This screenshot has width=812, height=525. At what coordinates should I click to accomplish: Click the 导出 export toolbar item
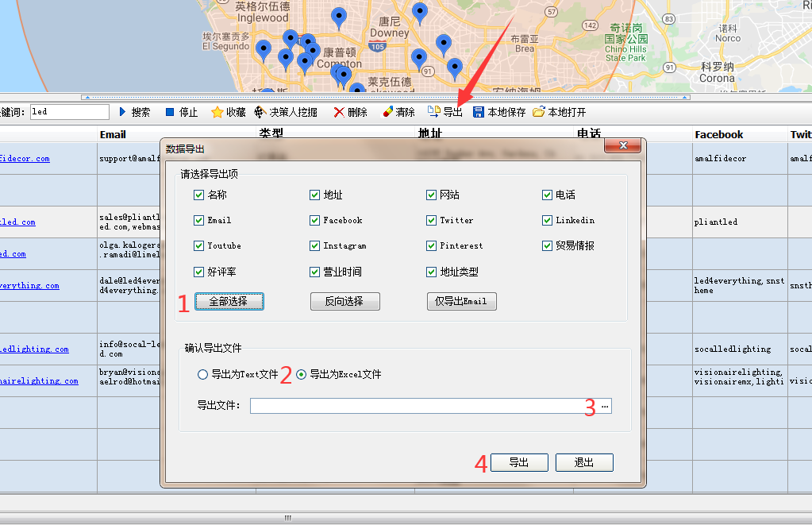(445, 113)
